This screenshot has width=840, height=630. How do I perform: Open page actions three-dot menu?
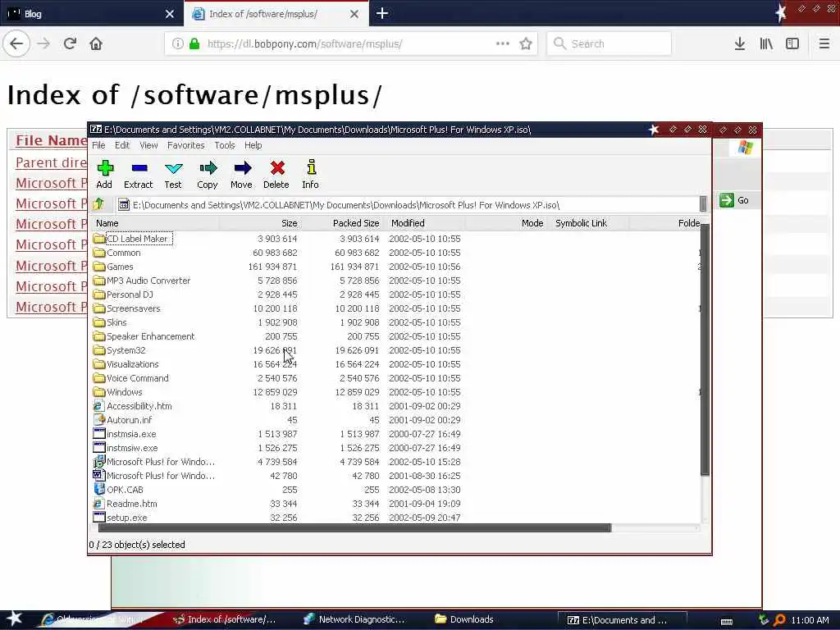[x=503, y=44]
